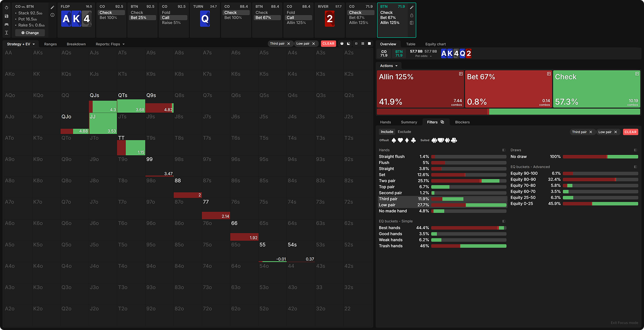Viewport: 644px width, 330px height.
Task: Select the suited clubs filter icon
Action: 454,140
